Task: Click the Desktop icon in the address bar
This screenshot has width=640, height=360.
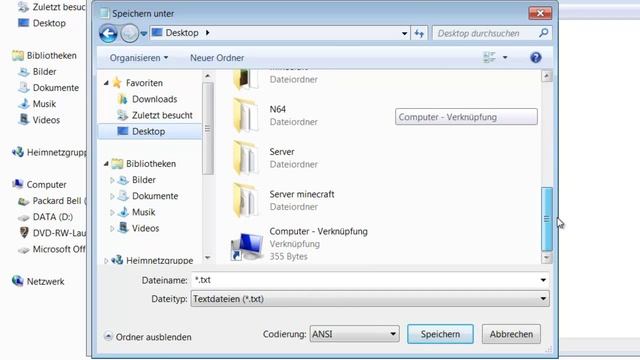Action: click(x=157, y=33)
